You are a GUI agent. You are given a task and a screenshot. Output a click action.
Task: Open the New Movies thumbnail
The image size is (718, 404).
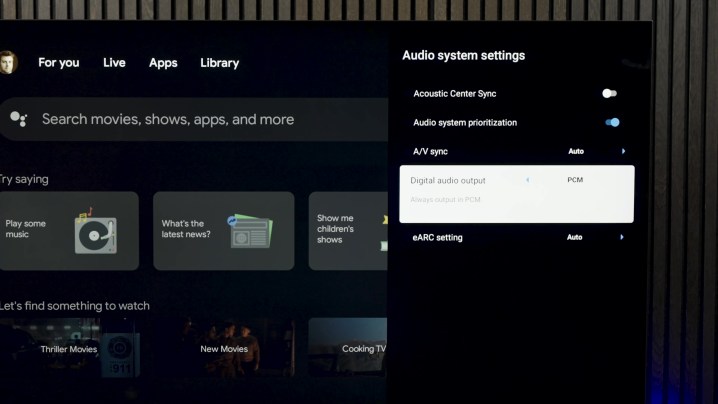(224, 349)
